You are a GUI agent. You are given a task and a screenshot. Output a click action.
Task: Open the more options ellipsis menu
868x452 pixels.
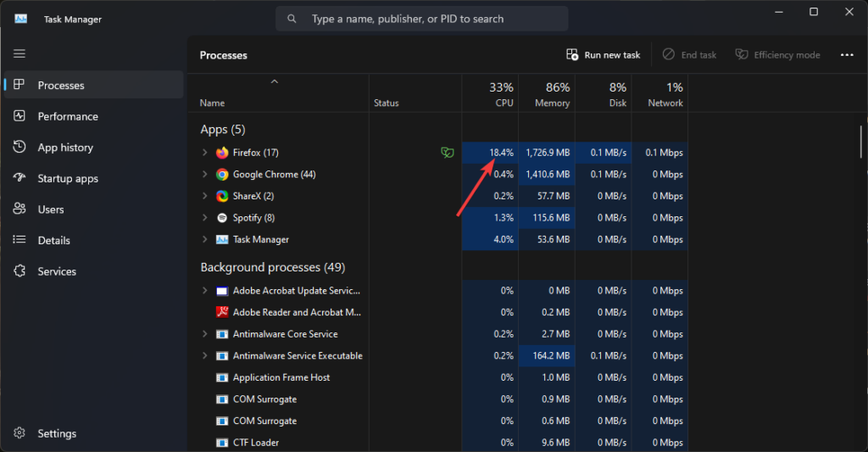pyautogui.click(x=847, y=55)
